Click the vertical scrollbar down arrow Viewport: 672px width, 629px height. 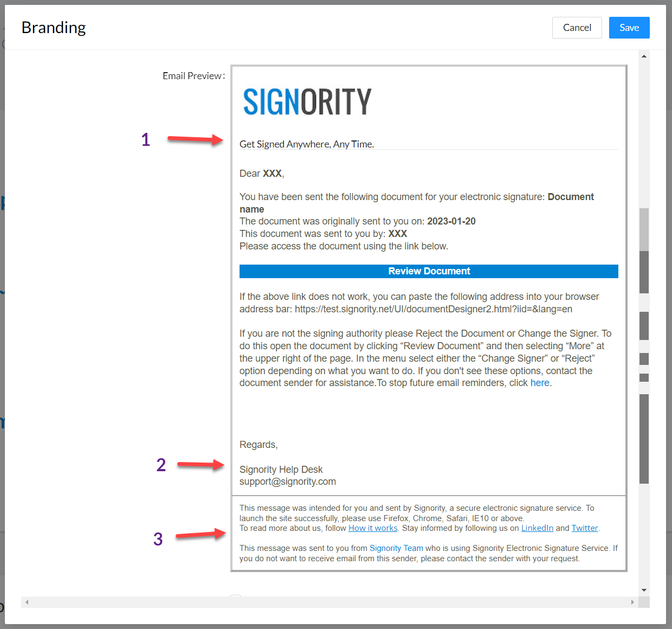pyautogui.click(x=644, y=590)
